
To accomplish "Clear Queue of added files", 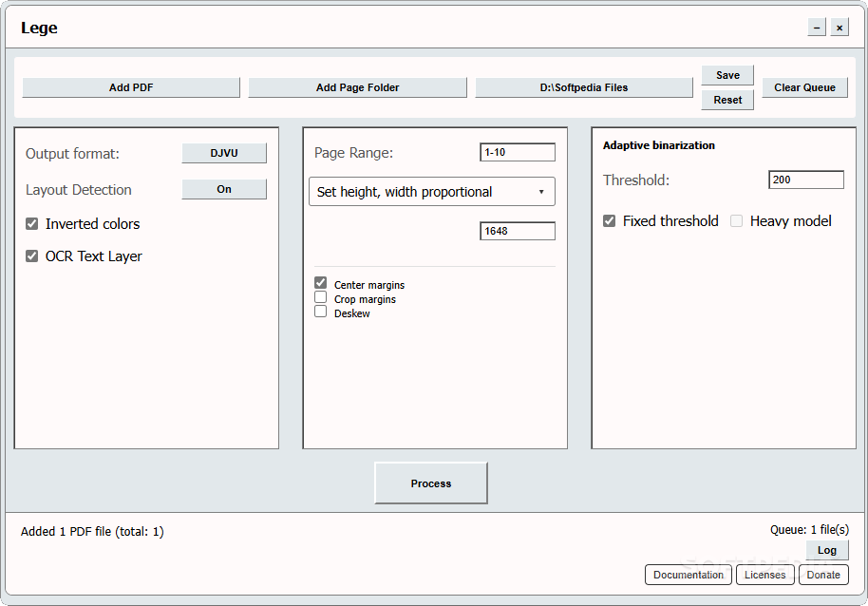I will tap(805, 87).
